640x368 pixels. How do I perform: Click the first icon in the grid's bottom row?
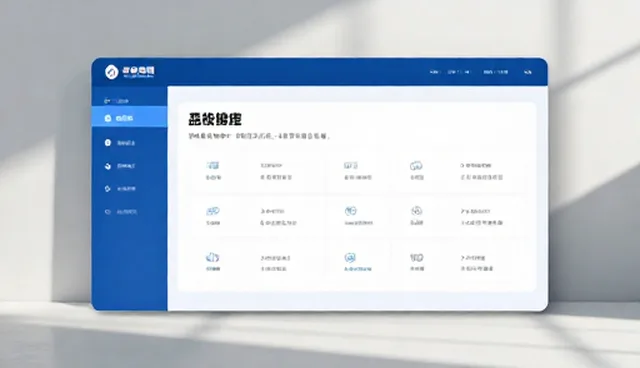pos(212,257)
